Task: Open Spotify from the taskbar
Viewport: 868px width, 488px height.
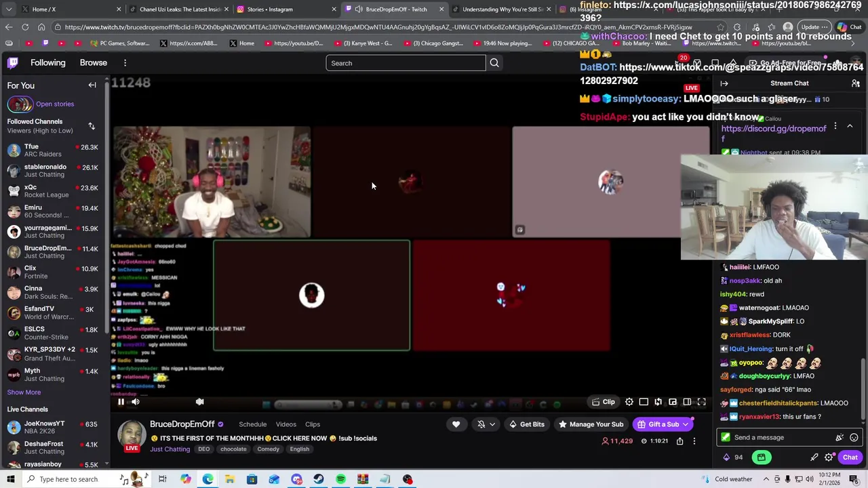Action: tap(340, 479)
